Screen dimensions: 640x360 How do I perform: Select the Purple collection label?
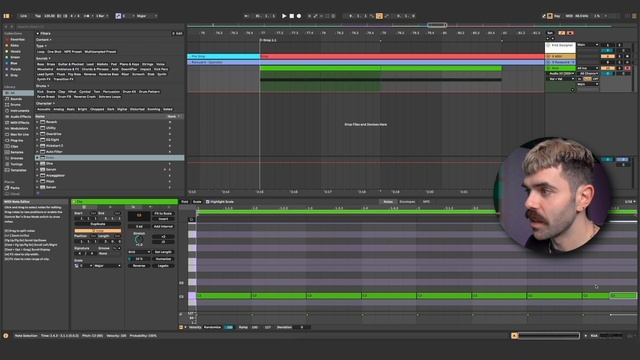[16, 69]
